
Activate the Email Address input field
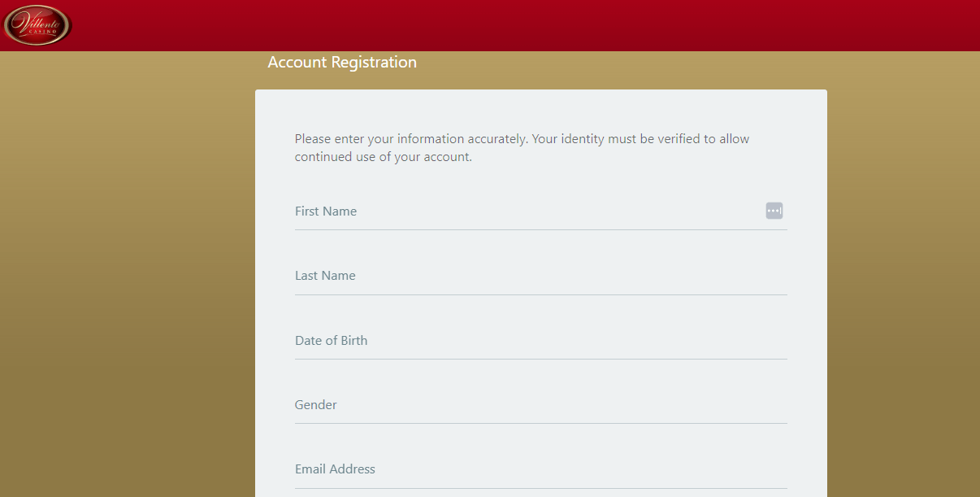click(541, 469)
